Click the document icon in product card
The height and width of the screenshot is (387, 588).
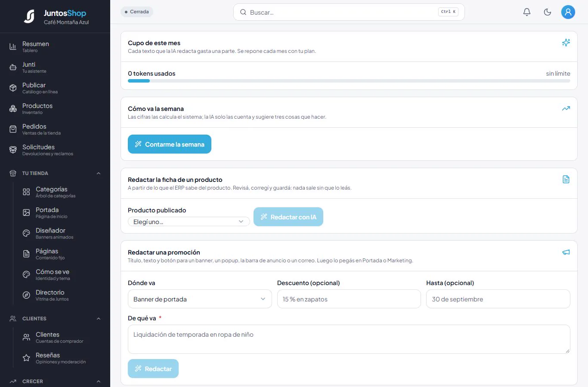(566, 179)
